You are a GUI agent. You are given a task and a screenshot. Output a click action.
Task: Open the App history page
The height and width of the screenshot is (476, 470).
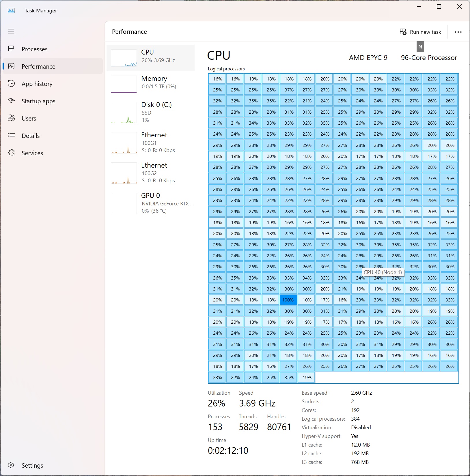pos(53,84)
